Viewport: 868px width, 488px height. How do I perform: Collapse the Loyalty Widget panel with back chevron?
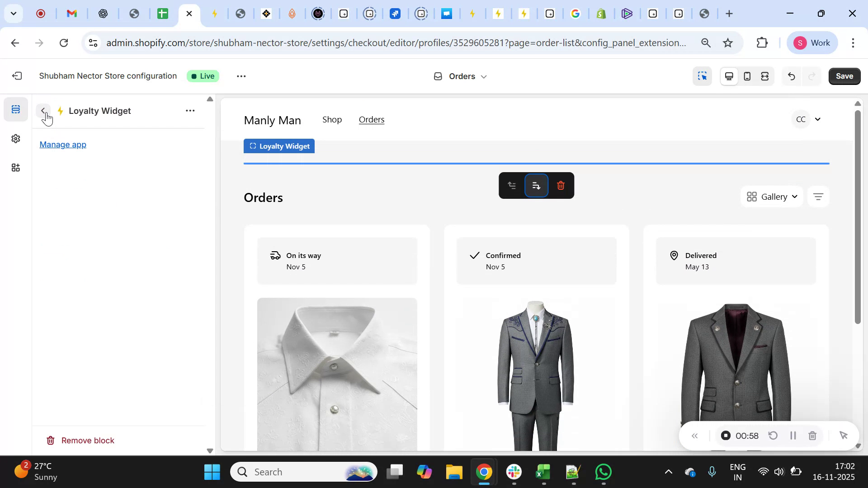43,111
